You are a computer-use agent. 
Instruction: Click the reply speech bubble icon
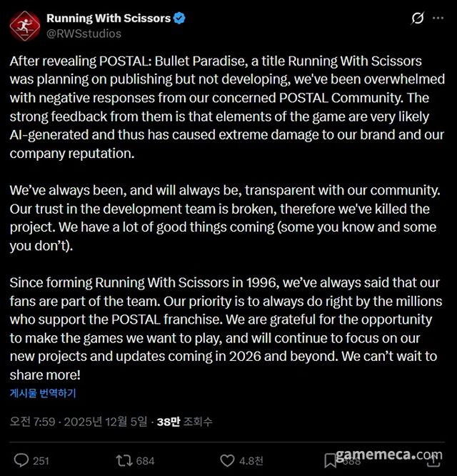pyautogui.click(x=21, y=460)
